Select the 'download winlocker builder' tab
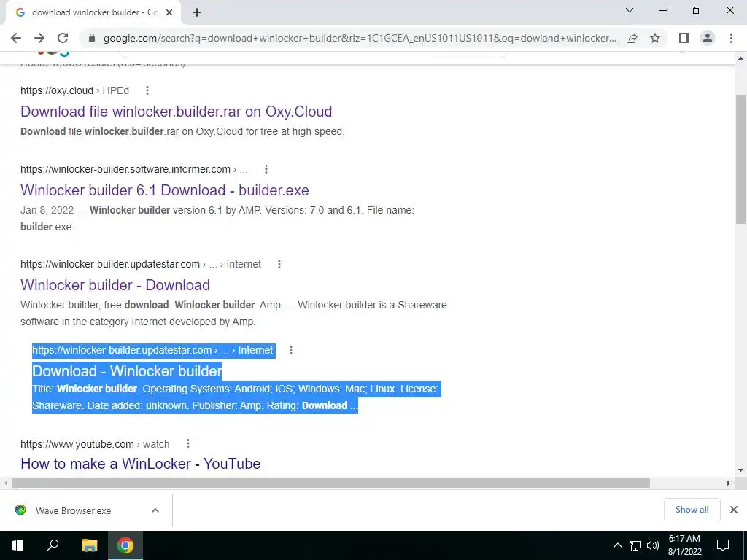This screenshot has width=747, height=560. click(93, 12)
